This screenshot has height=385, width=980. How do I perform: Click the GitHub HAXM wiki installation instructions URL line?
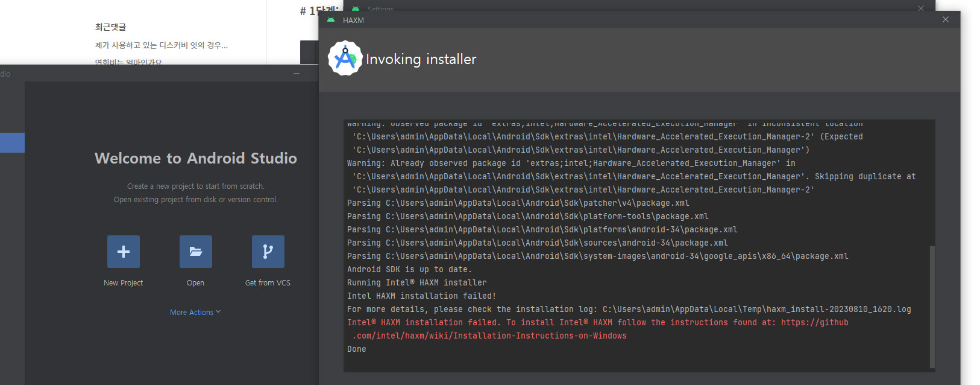489,336
